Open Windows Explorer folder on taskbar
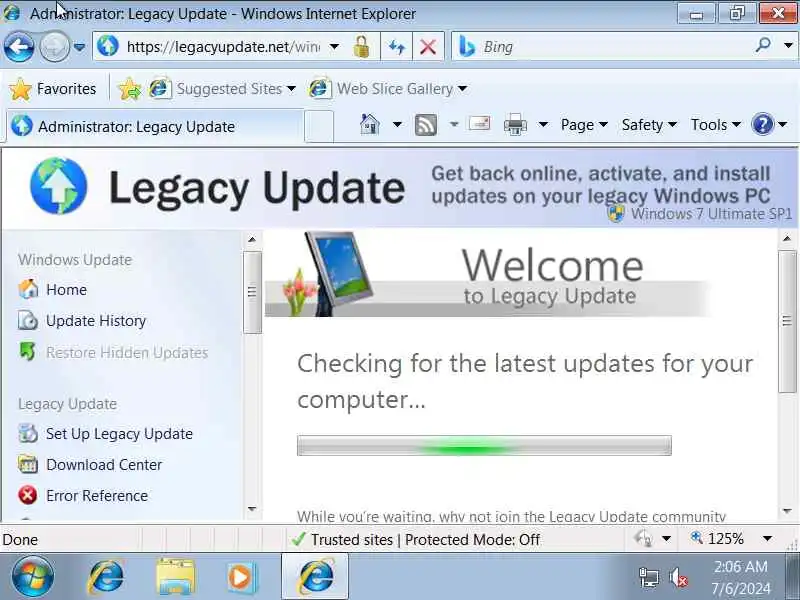 (x=176, y=577)
